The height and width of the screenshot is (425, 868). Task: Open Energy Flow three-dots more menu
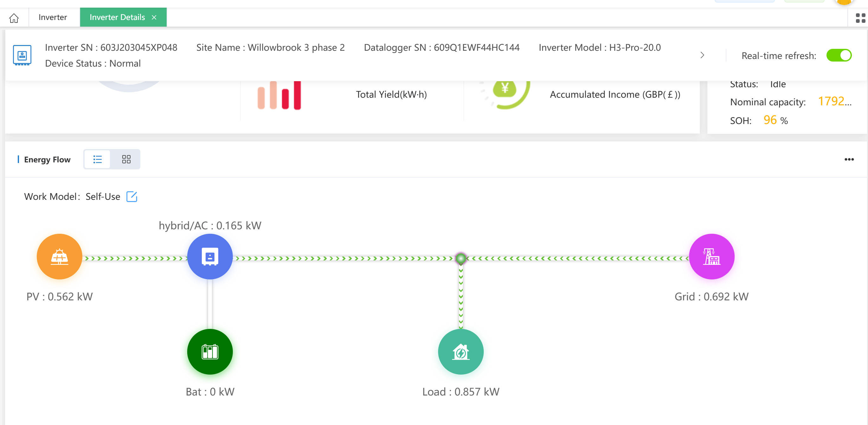point(849,159)
